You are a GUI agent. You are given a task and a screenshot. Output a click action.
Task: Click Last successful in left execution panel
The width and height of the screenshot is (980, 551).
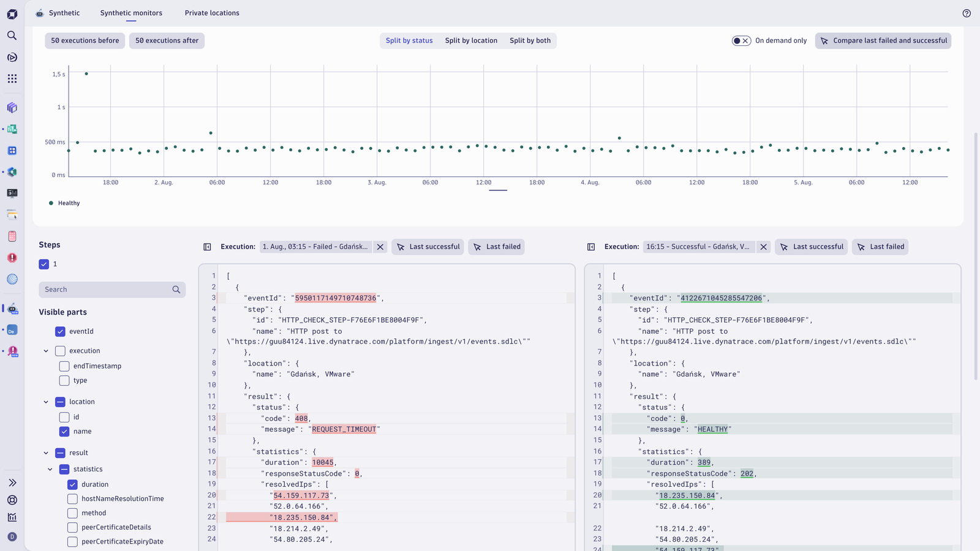[428, 247]
